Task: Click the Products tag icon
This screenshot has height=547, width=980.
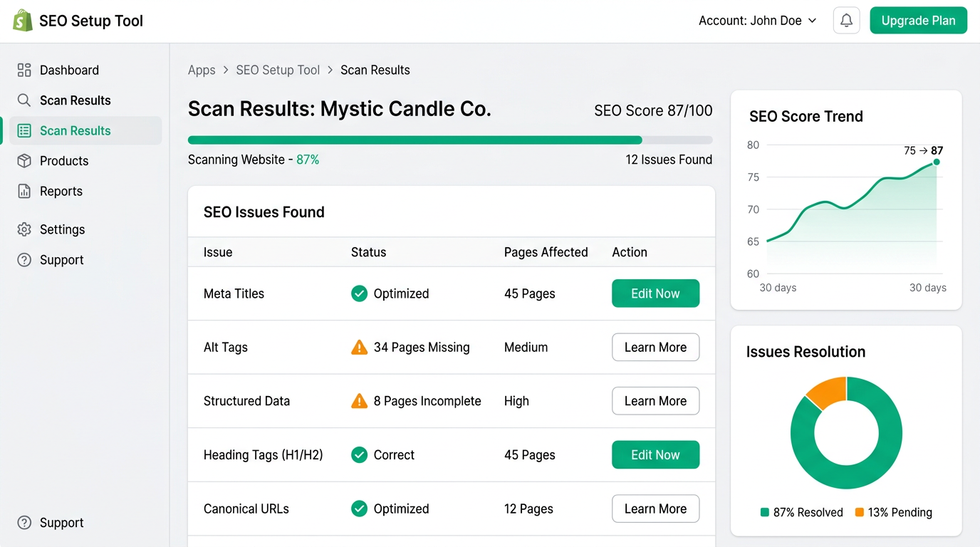Action: [24, 161]
